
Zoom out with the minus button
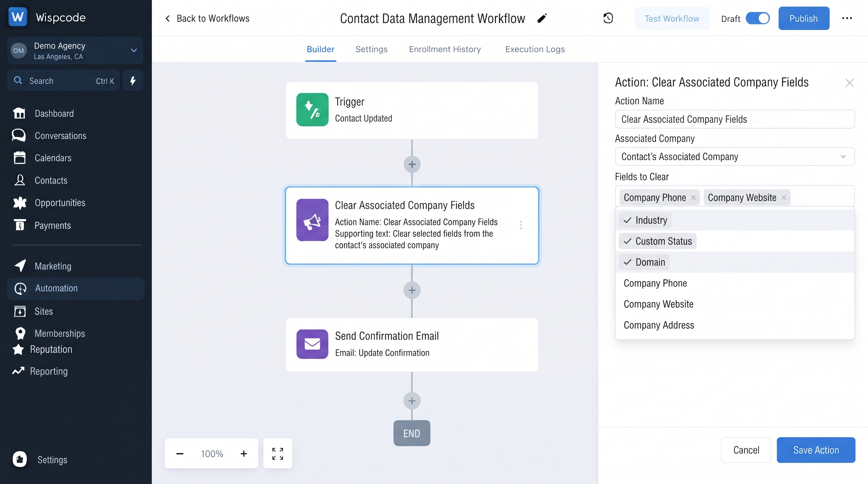click(x=180, y=454)
